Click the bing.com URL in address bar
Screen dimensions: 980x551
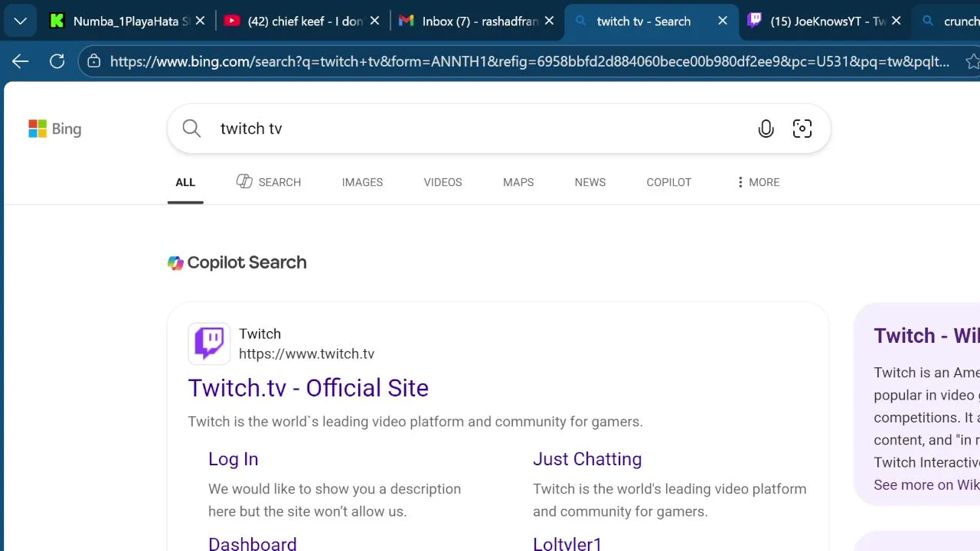click(530, 61)
